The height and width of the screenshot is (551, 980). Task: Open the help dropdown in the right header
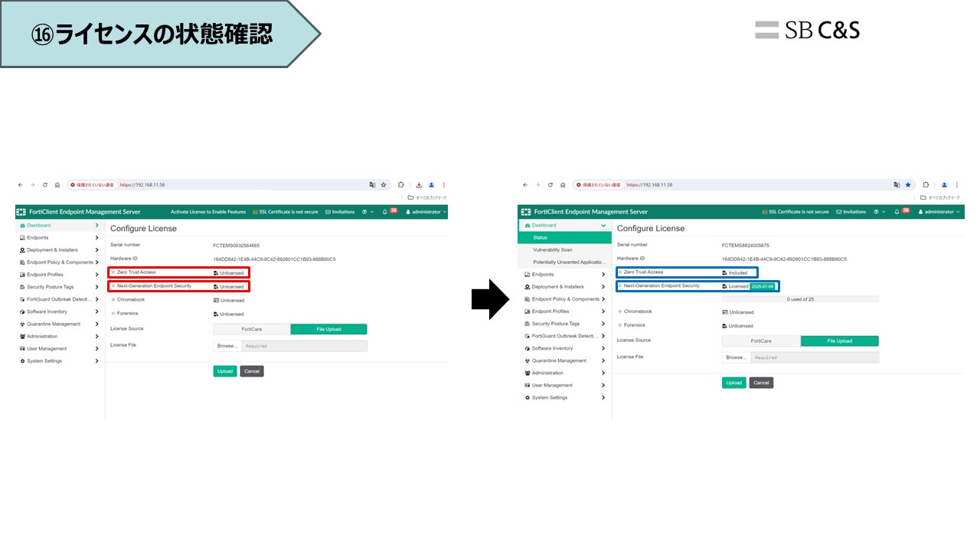pyautogui.click(x=880, y=212)
